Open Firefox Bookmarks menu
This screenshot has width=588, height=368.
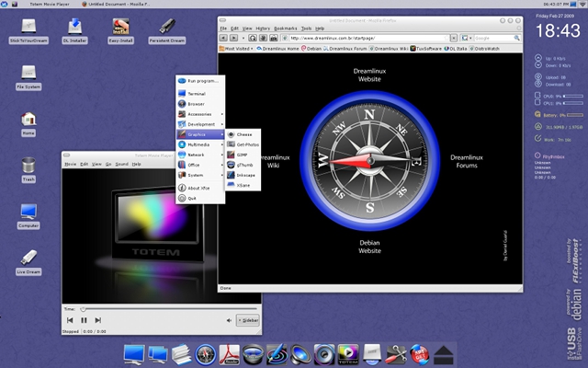[286, 29]
